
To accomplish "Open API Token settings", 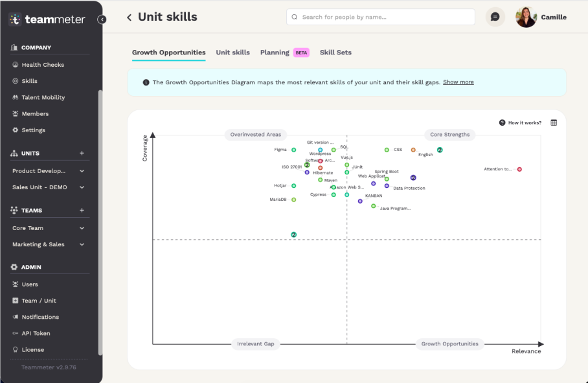I will click(36, 333).
